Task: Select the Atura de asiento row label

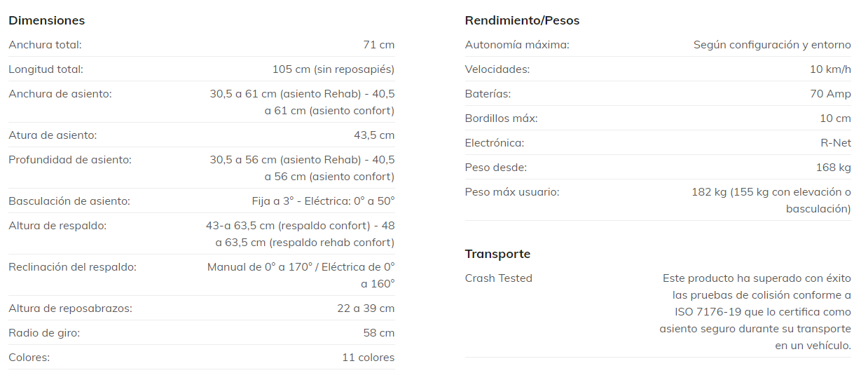Action: coord(53,135)
